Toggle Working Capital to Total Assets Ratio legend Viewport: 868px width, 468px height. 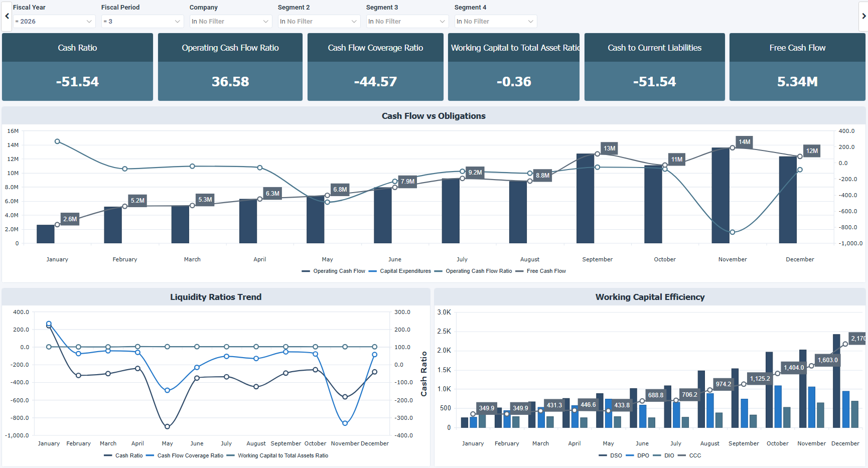pyautogui.click(x=277, y=456)
